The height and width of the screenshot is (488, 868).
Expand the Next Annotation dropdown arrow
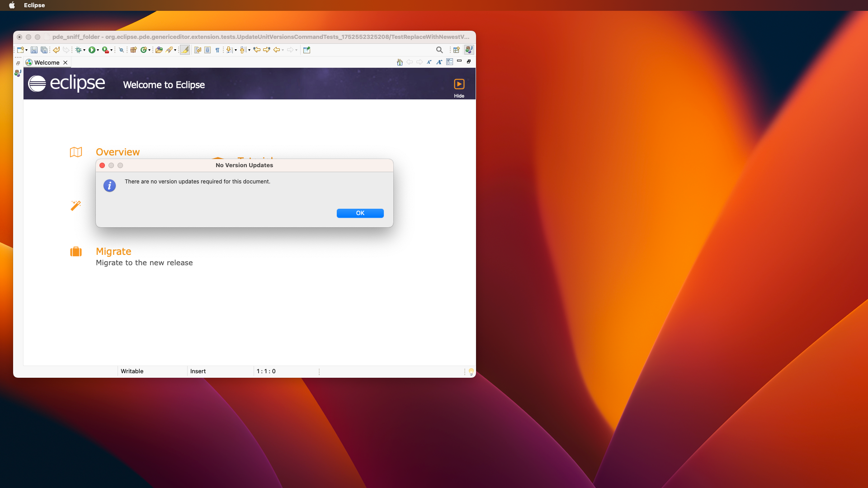pos(236,50)
